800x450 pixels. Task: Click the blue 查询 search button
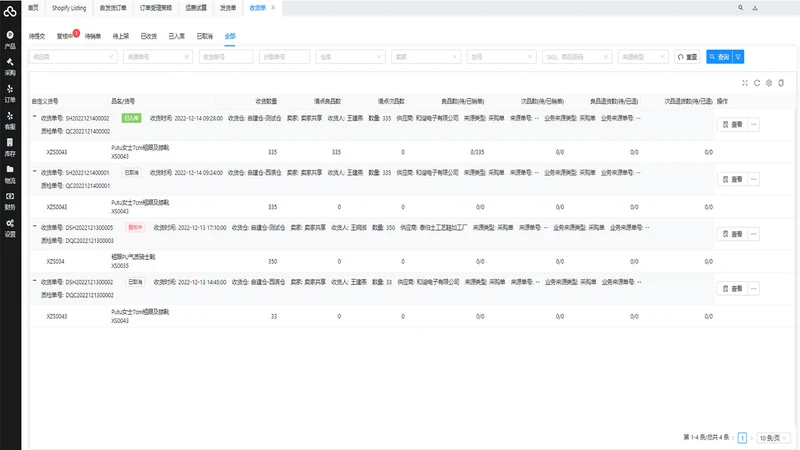pos(719,57)
